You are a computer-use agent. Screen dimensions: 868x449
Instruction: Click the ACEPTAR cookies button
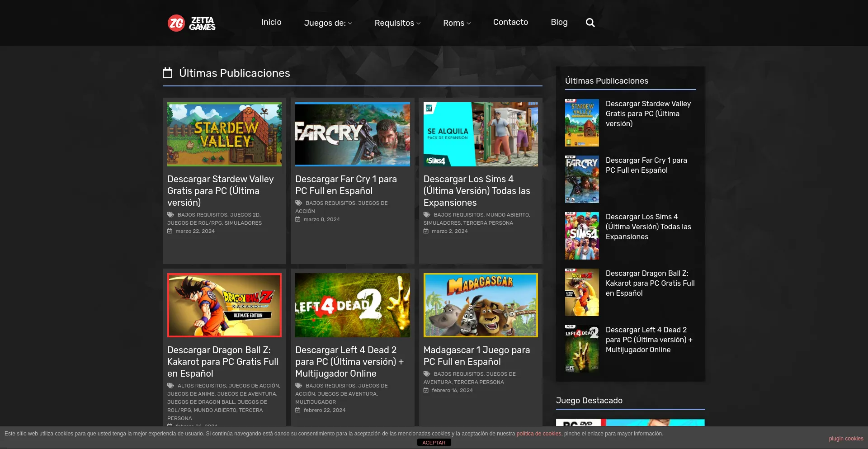(434, 443)
